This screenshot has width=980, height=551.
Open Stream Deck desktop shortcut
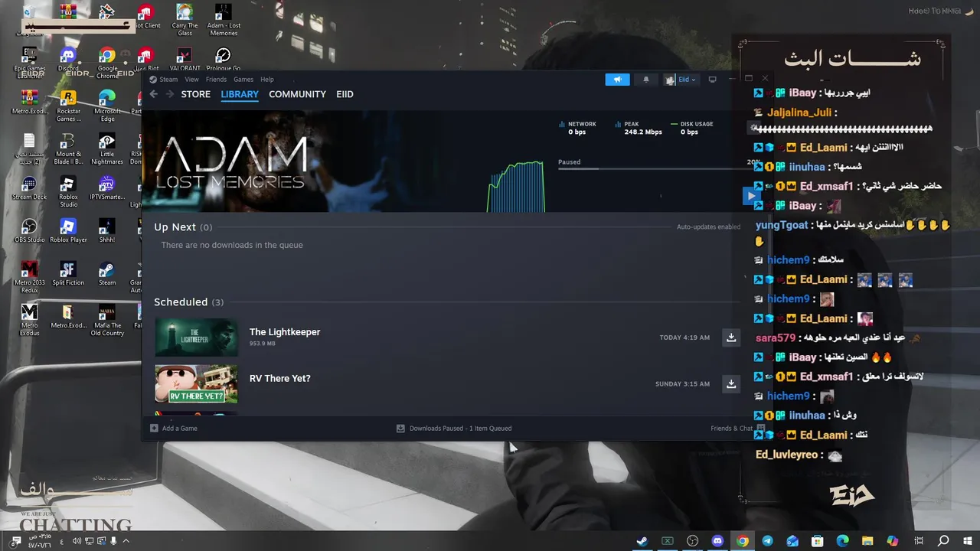pyautogui.click(x=29, y=189)
